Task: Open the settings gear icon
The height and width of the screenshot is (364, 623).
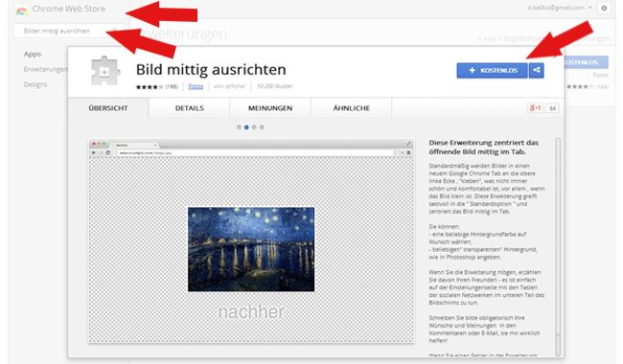Action: click(604, 8)
